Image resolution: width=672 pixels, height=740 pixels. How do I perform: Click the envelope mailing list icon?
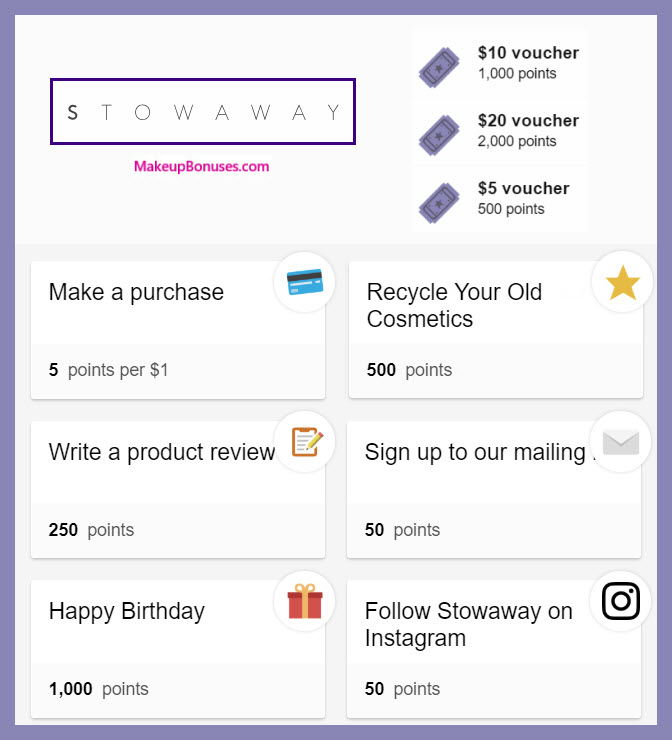621,443
